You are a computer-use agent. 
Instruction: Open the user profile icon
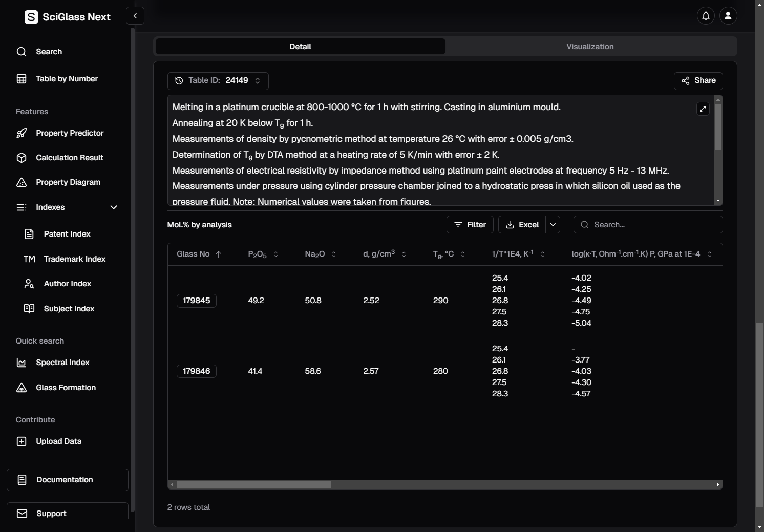coord(728,16)
